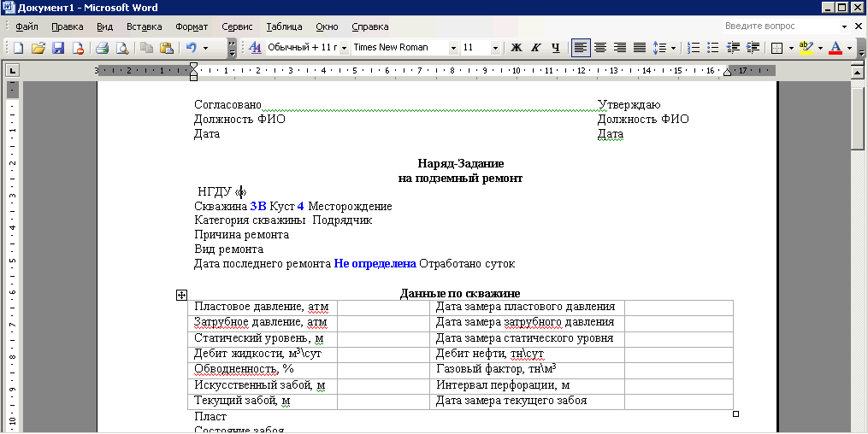This screenshot has width=868, height=434.
Task: Open the font size dropdown showing 11
Action: click(x=495, y=48)
